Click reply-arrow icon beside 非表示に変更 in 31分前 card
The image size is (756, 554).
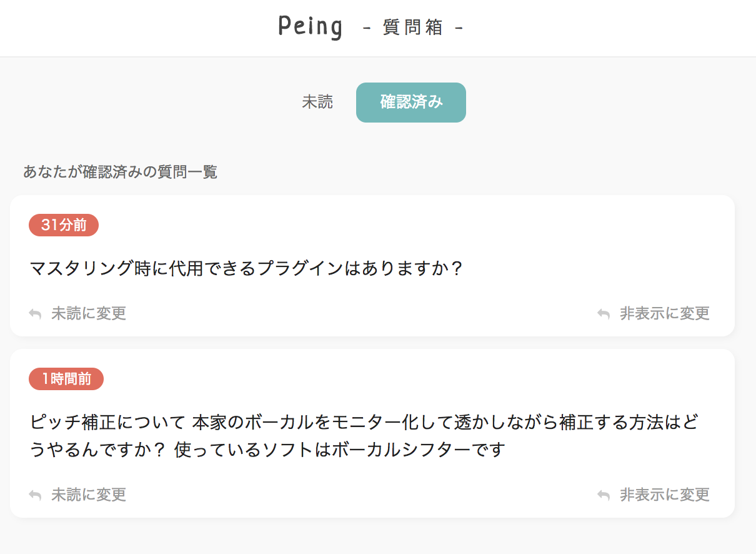point(604,314)
